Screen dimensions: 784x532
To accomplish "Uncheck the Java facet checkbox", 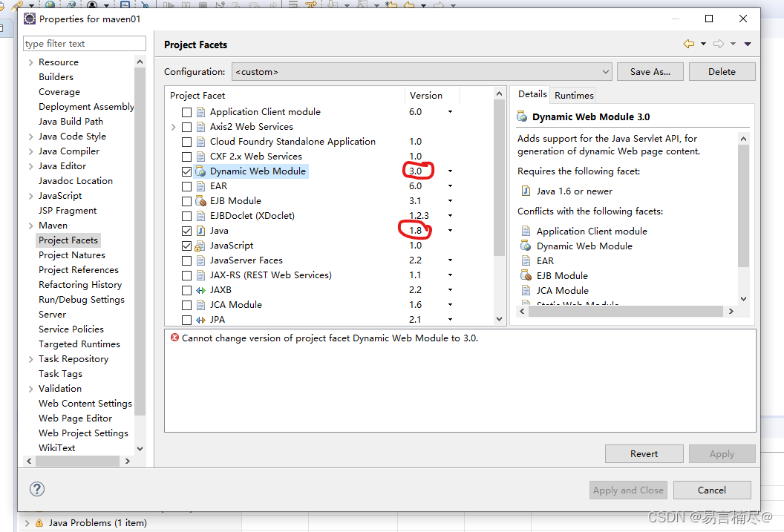I will pyautogui.click(x=186, y=231).
